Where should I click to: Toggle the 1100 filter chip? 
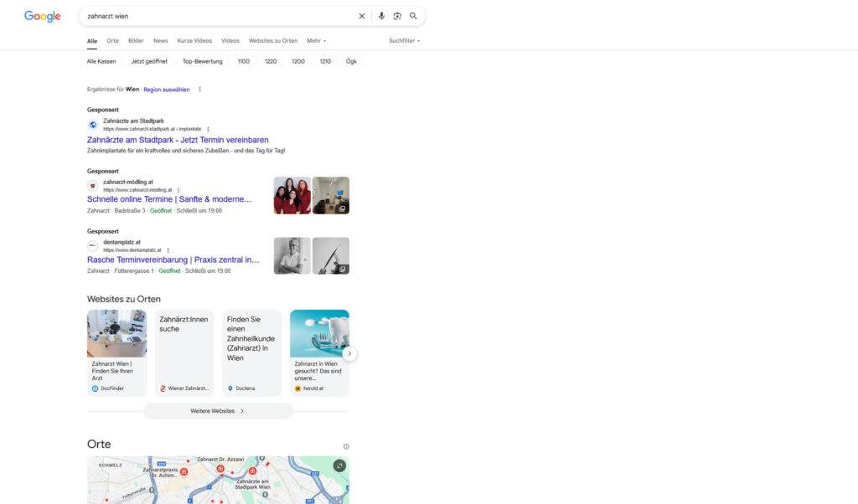point(244,61)
